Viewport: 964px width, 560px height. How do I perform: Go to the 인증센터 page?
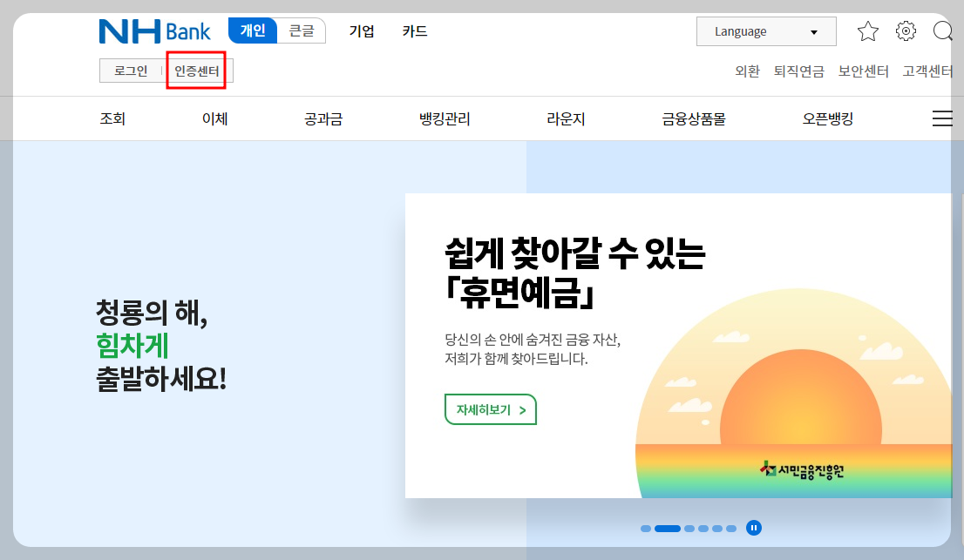tap(196, 71)
